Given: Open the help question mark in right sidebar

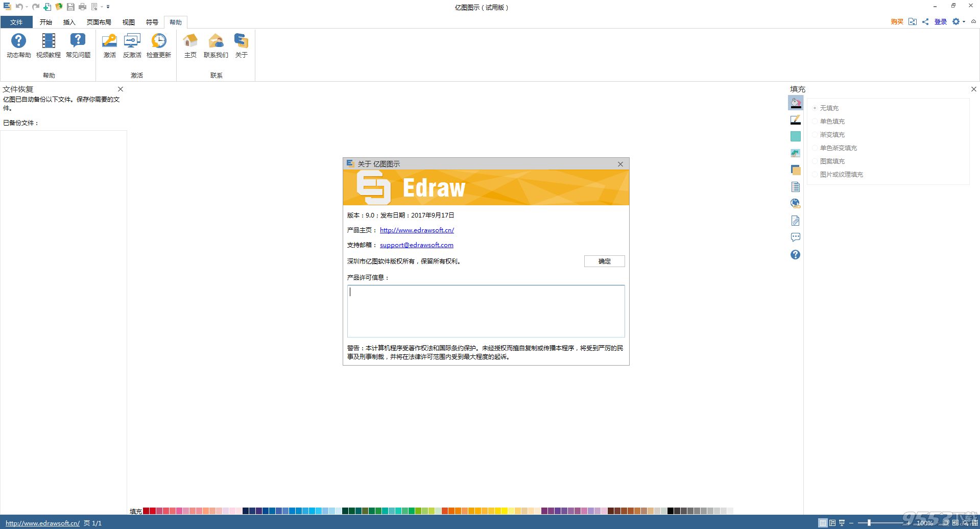Looking at the screenshot, I should click(796, 254).
